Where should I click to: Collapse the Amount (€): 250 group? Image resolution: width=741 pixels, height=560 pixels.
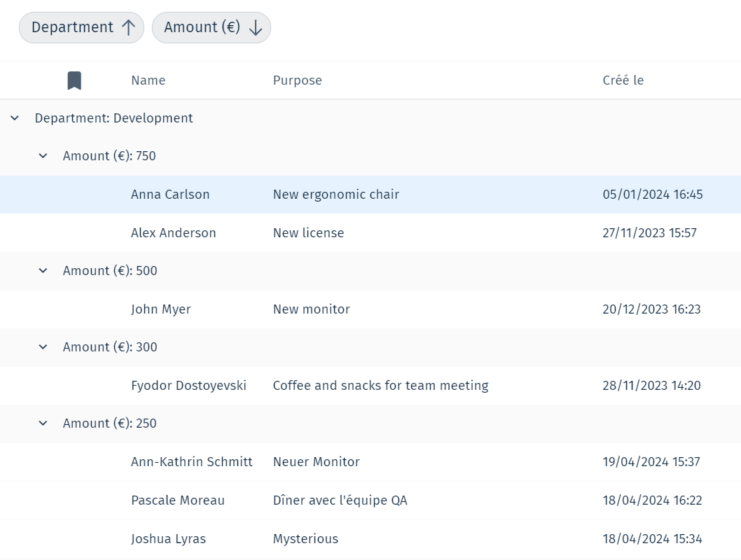(43, 423)
